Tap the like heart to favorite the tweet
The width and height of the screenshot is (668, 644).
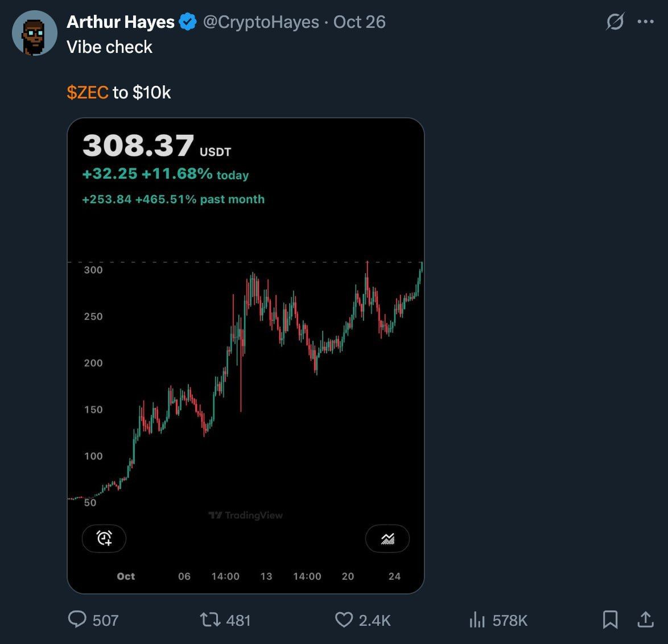[x=344, y=620]
